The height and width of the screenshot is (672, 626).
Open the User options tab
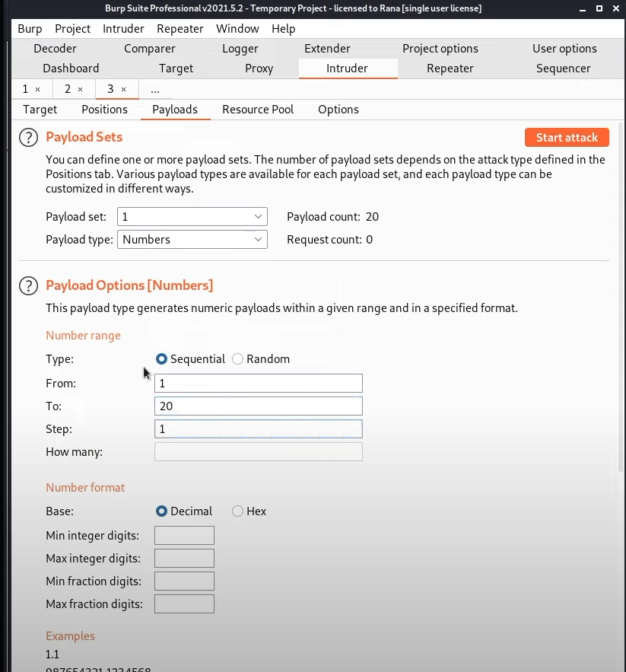point(564,49)
